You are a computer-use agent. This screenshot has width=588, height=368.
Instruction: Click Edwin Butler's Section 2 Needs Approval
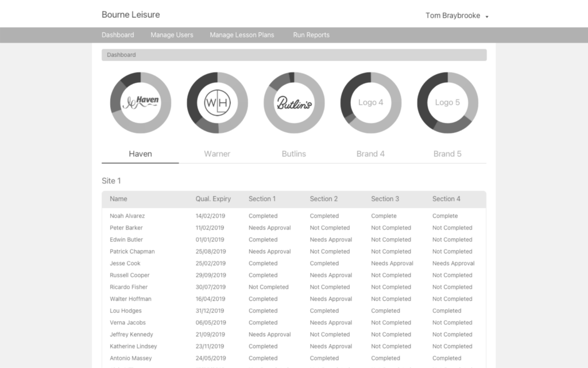[331, 240]
